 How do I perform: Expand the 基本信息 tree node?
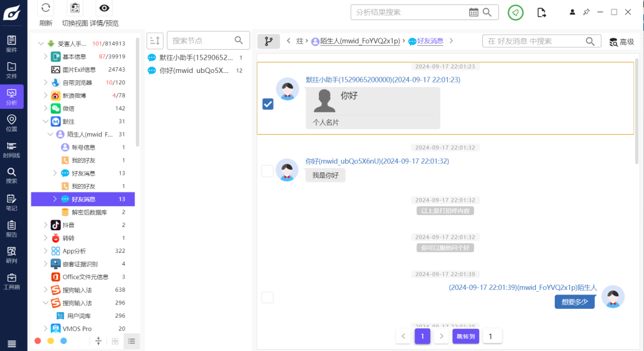pyautogui.click(x=45, y=57)
